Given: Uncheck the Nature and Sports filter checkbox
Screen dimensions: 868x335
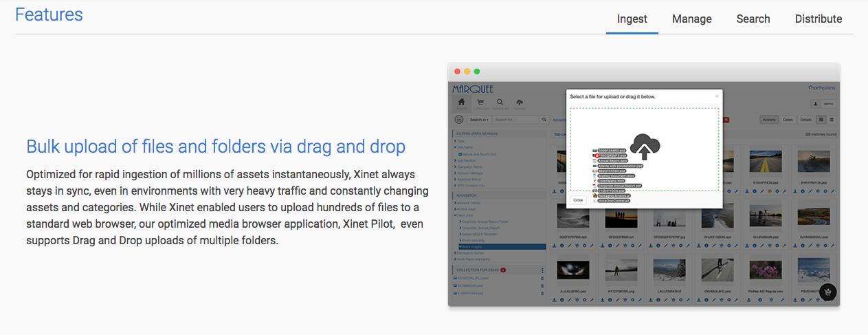Looking at the screenshot, I should pos(460,155).
